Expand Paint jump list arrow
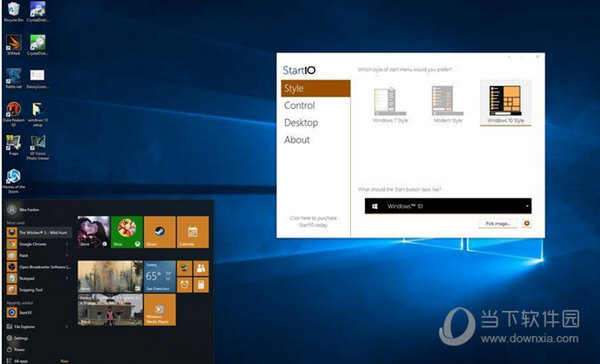 click(x=67, y=255)
